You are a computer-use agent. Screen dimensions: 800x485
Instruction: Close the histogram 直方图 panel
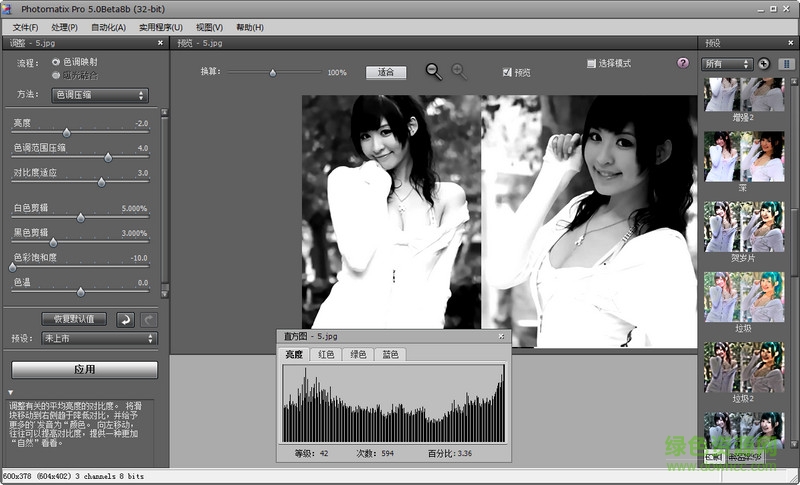pyautogui.click(x=502, y=335)
